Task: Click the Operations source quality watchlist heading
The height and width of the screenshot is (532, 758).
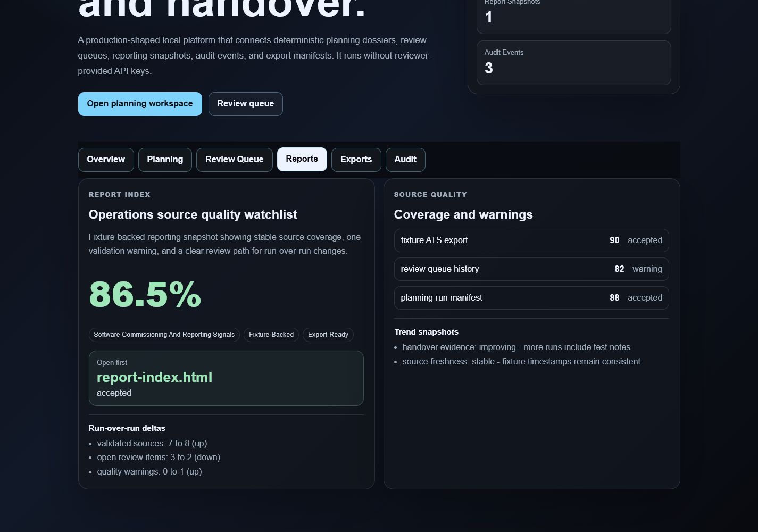Action: click(x=193, y=214)
